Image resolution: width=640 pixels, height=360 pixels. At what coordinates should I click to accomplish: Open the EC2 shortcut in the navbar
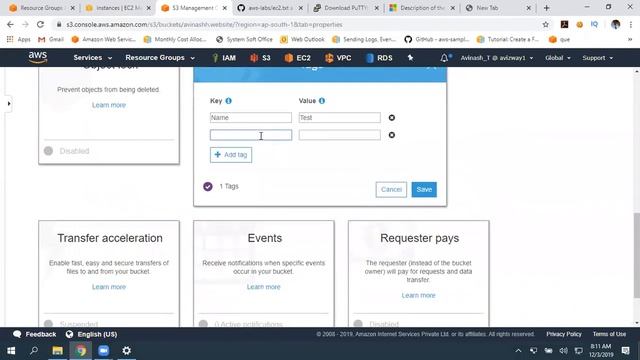[x=298, y=58]
